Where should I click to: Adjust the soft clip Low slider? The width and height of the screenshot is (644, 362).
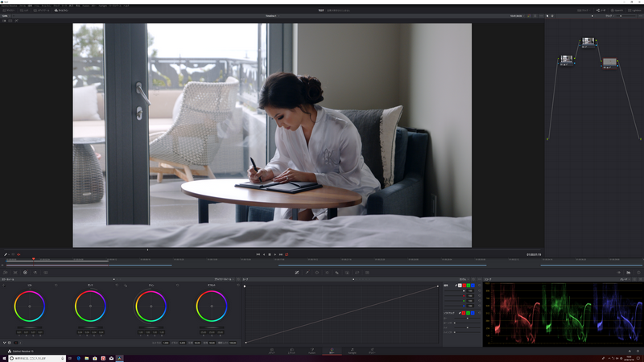pos(467,318)
